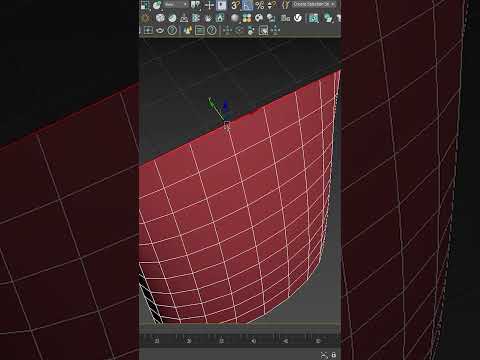Click the Use Pivot Point Center icon

(195, 5)
